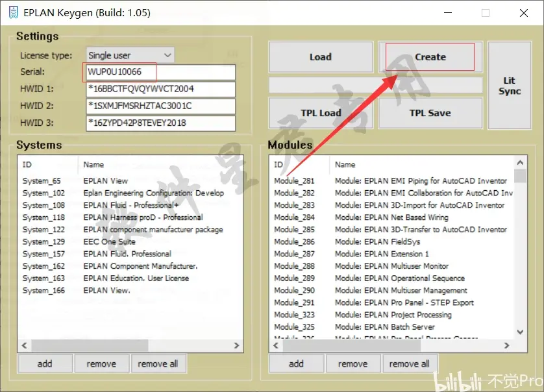
Task: Click remove all under the Systems list
Action: click(x=158, y=363)
